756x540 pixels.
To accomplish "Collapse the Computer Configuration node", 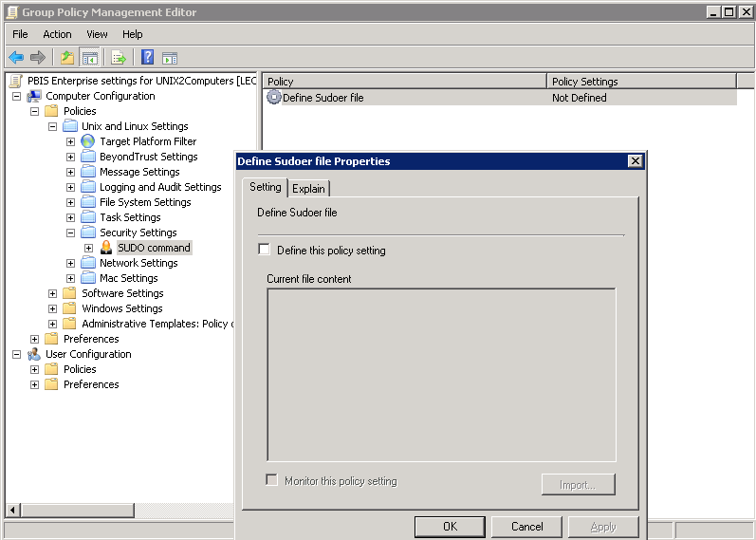I will coord(16,96).
